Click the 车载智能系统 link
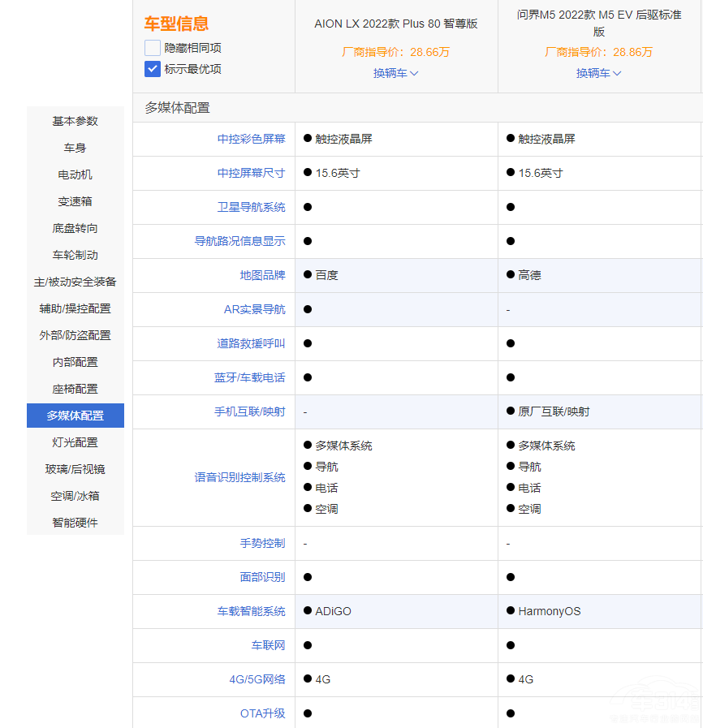Image resolution: width=703 pixels, height=728 pixels. [251, 611]
